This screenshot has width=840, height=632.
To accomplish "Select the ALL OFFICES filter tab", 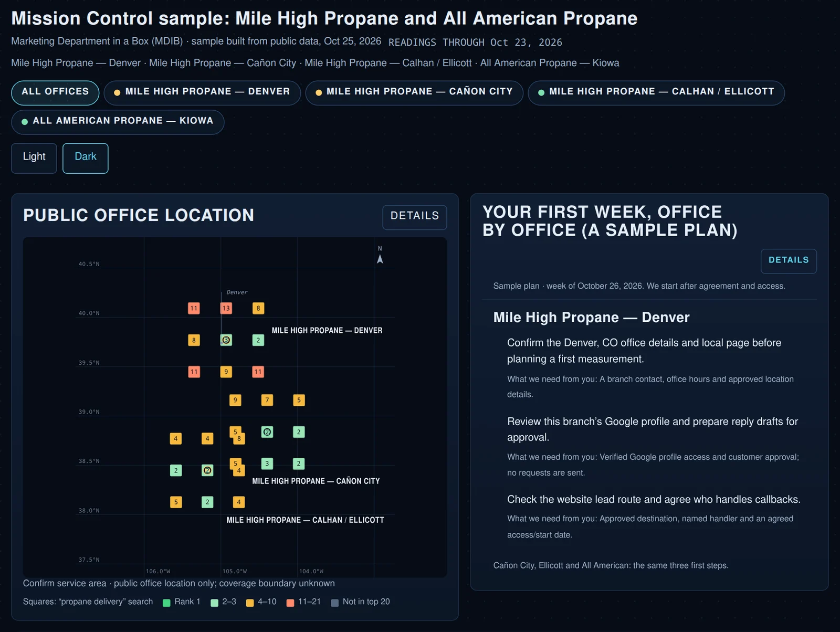I will [55, 92].
